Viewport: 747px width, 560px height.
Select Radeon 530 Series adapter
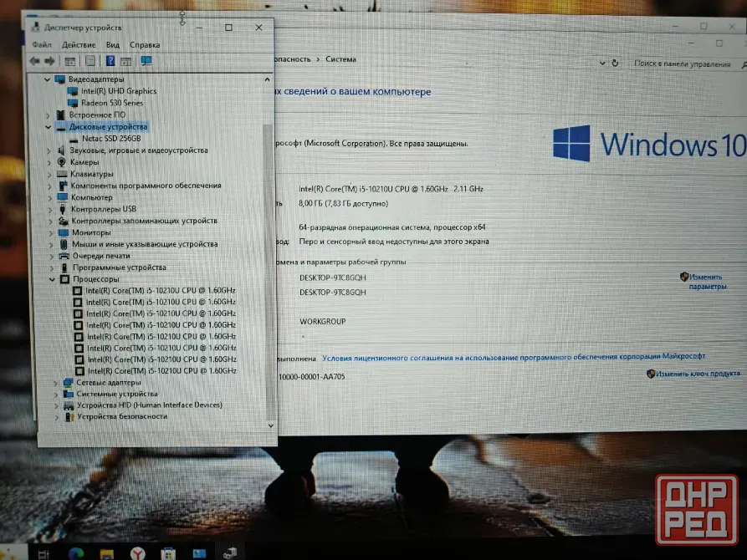(112, 103)
